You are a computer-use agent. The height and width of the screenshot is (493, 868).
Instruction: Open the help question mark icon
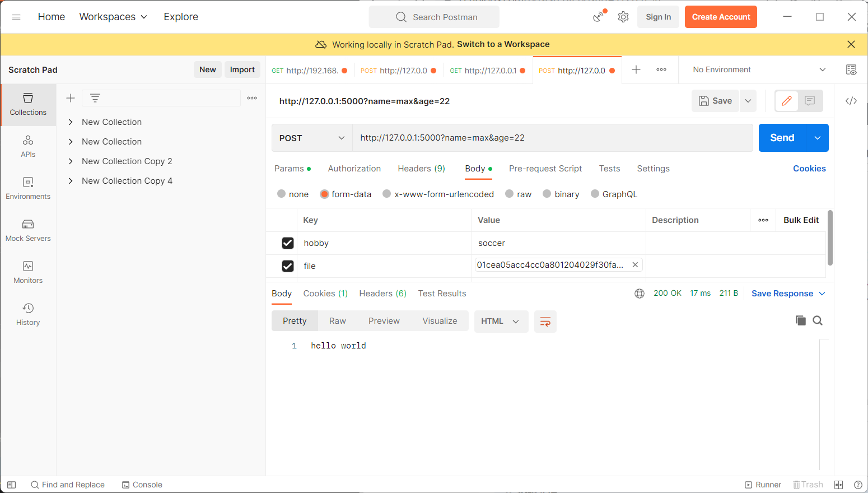(858, 485)
